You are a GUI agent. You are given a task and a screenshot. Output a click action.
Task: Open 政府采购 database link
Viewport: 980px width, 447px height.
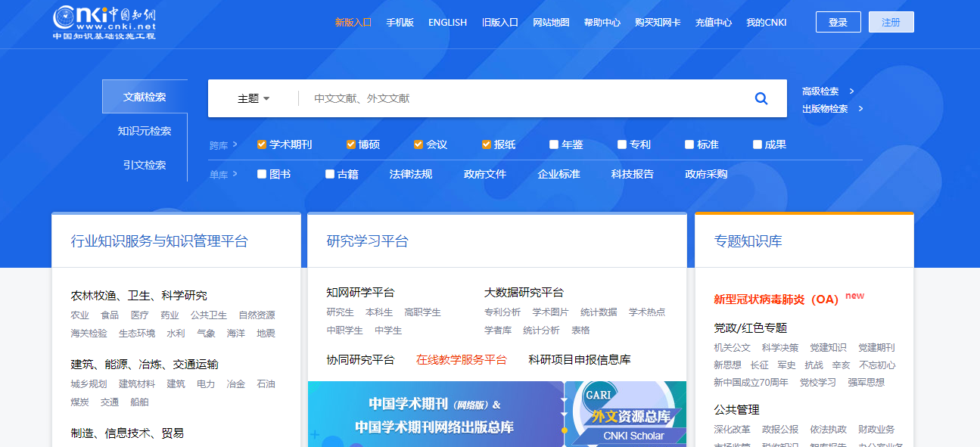[x=706, y=174]
